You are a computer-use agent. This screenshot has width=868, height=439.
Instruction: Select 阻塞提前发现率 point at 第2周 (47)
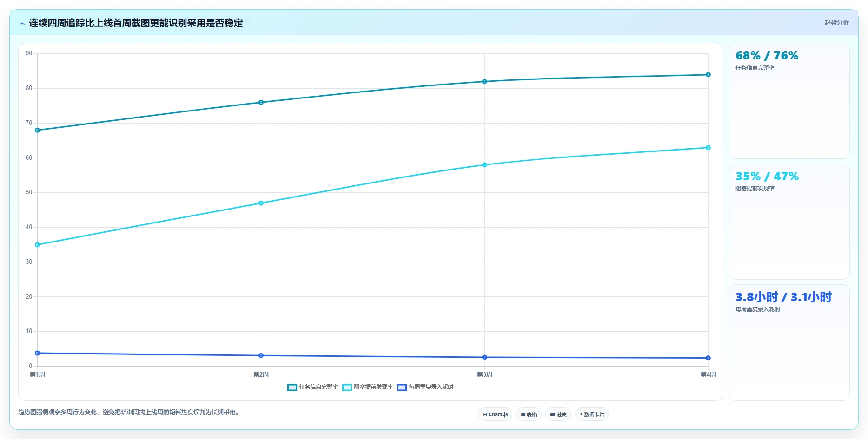(261, 203)
